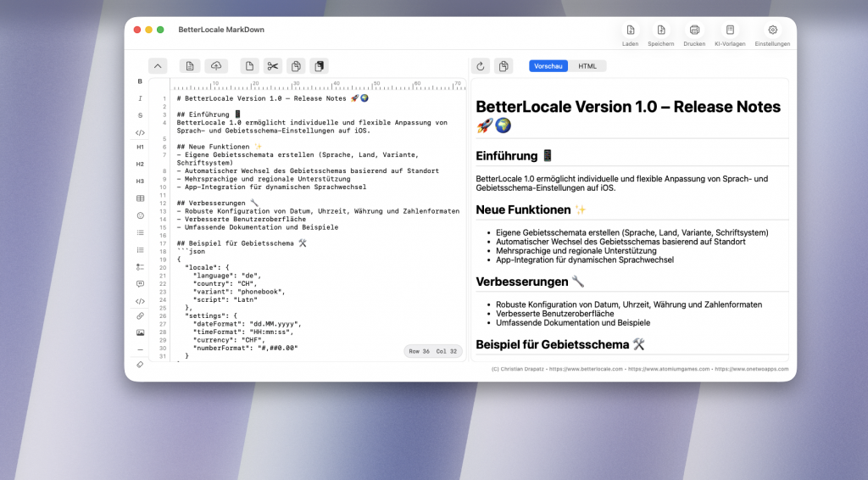This screenshot has width=868, height=480.
Task: Click the 'BetterLocale MarkDown' window title
Action: pyautogui.click(x=221, y=30)
